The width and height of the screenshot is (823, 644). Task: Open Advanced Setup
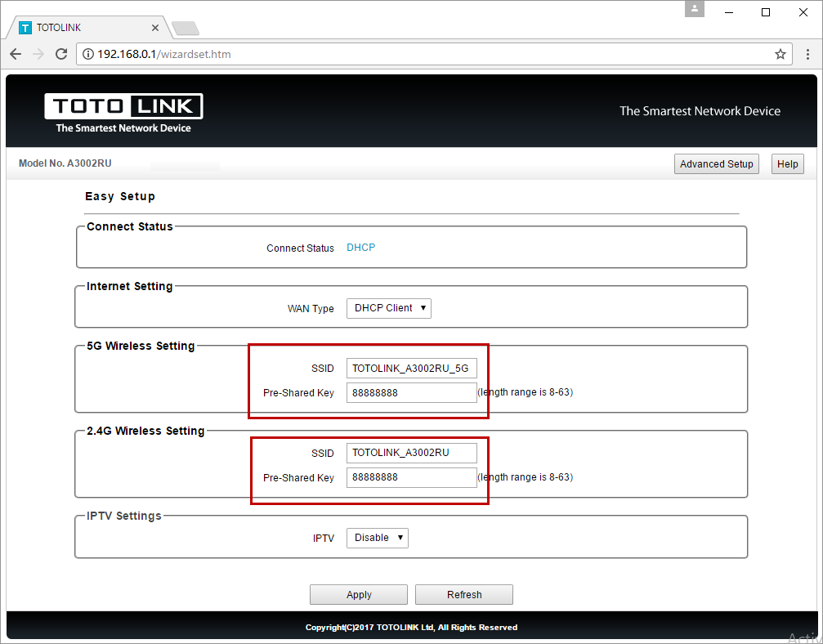click(x=717, y=163)
